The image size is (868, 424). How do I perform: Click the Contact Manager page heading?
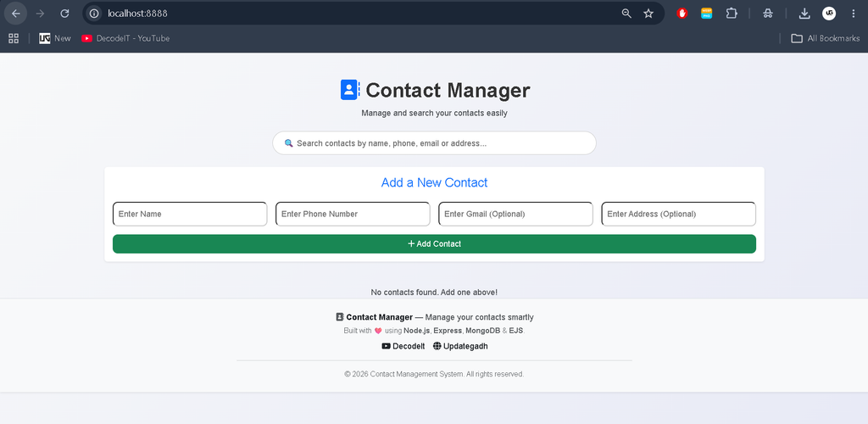[448, 90]
